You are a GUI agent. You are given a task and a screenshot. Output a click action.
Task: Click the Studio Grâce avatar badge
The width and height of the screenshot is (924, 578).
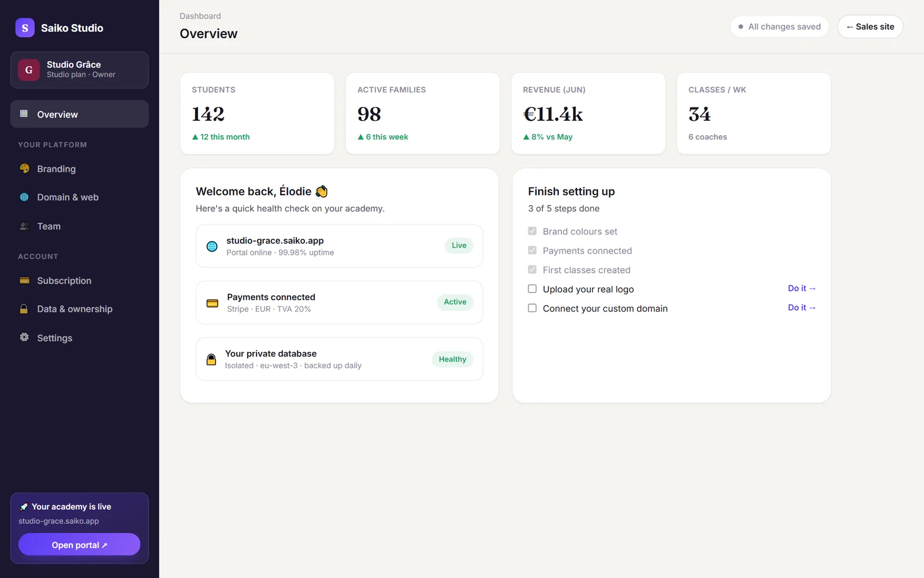click(29, 69)
